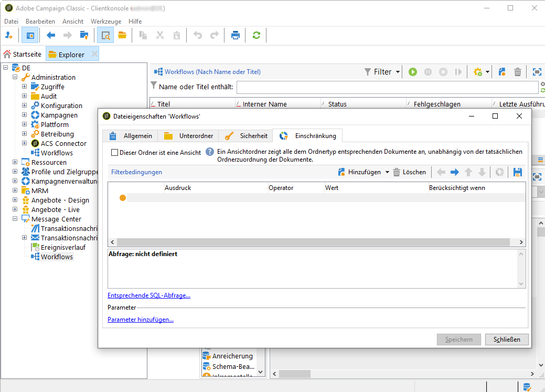Click the green Start workflow icon
This screenshot has height=392, width=545.
click(x=413, y=72)
